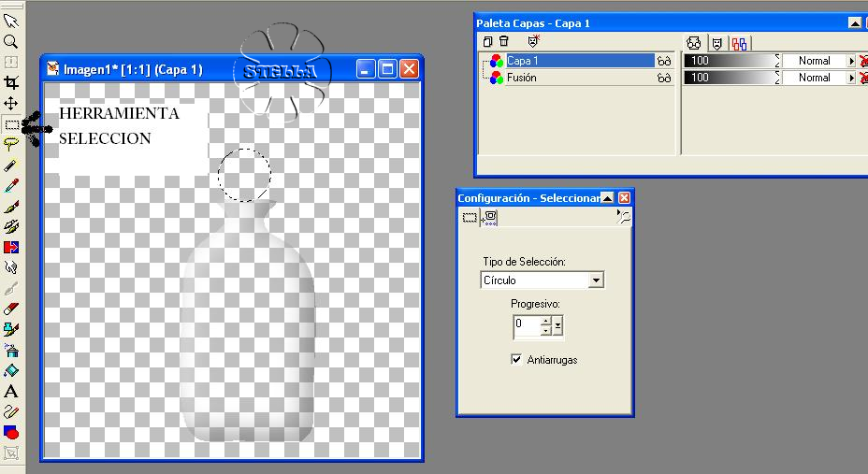The image size is (868, 474).
Task: Click the Fusión layer type icon
Action: pyautogui.click(x=497, y=78)
